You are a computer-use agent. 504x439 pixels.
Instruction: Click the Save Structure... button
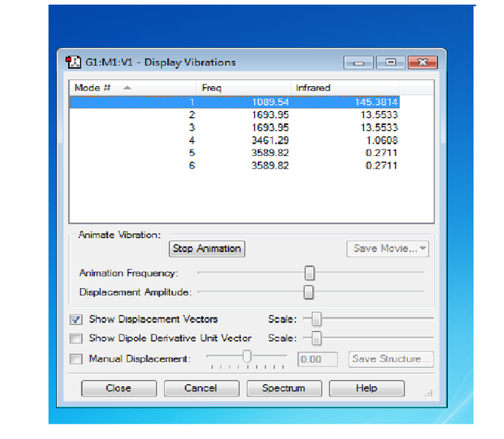point(391,359)
